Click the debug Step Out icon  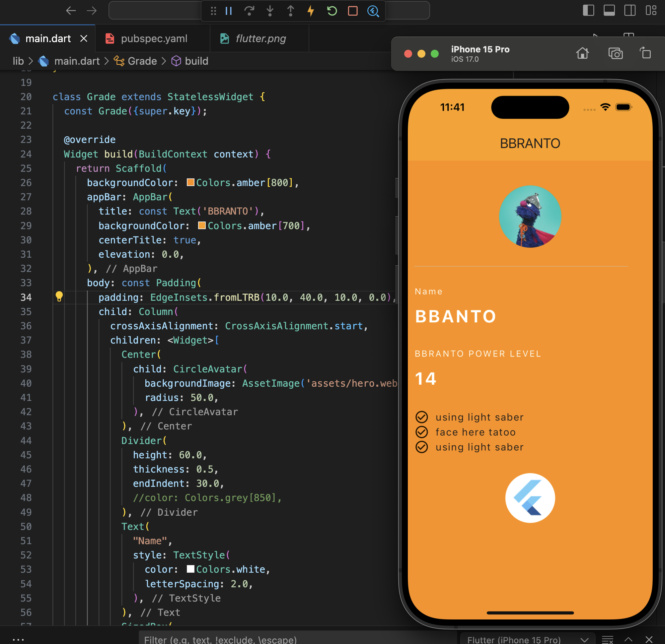point(291,11)
